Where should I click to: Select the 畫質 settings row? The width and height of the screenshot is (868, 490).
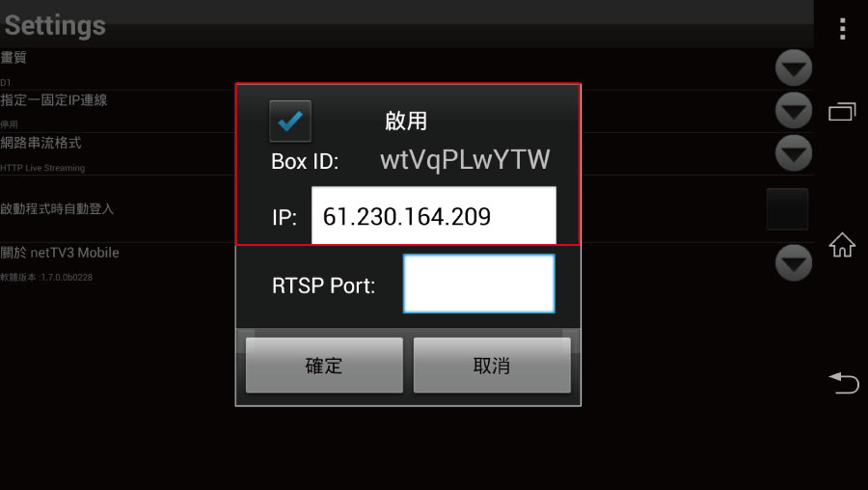click(407, 68)
